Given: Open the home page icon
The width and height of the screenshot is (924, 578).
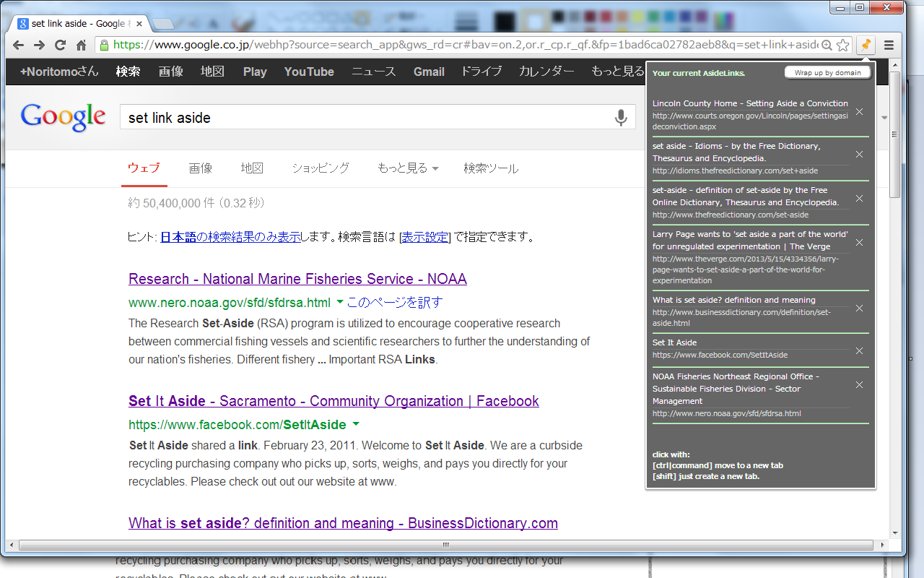Looking at the screenshot, I should pyautogui.click(x=81, y=45).
